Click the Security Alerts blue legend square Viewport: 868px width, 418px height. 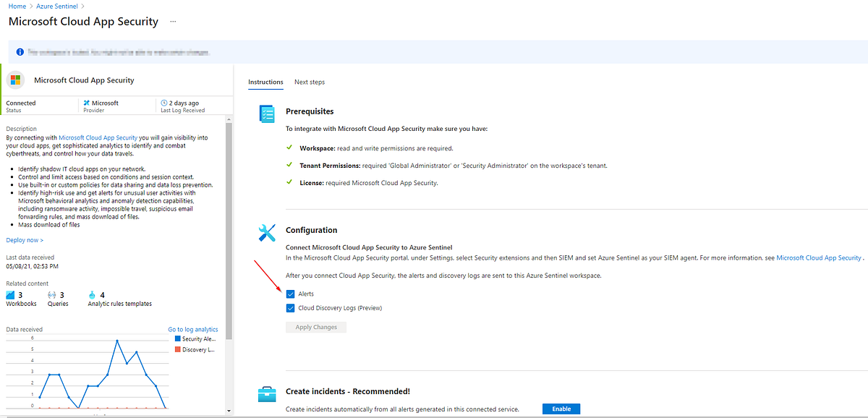pyautogui.click(x=177, y=338)
